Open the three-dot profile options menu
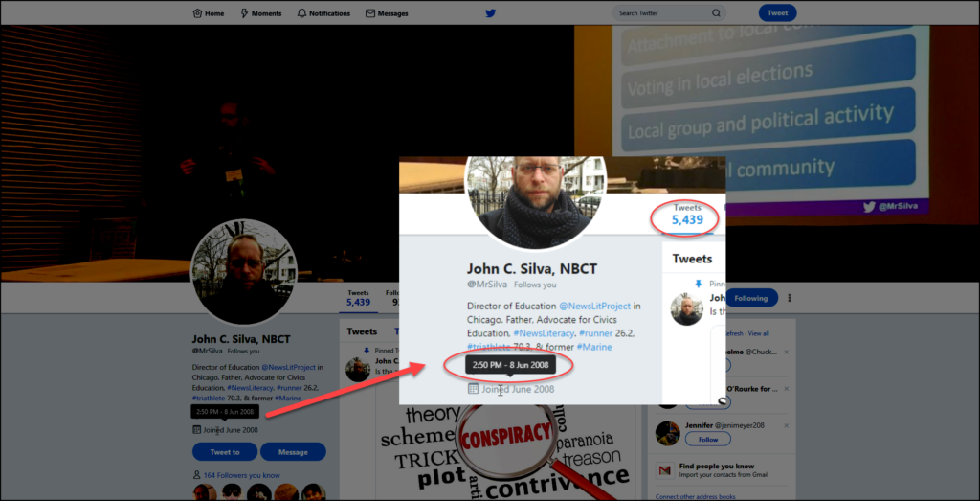This screenshot has width=980, height=501. 789,298
